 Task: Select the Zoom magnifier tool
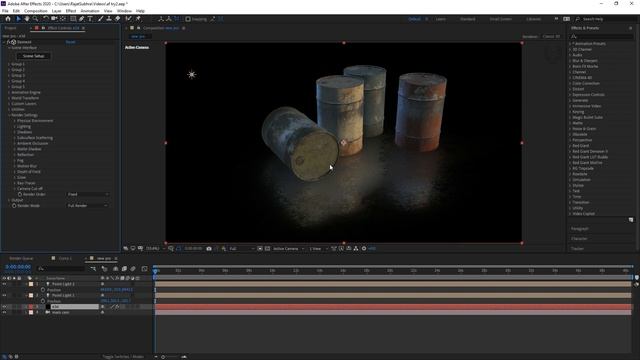(36, 19)
